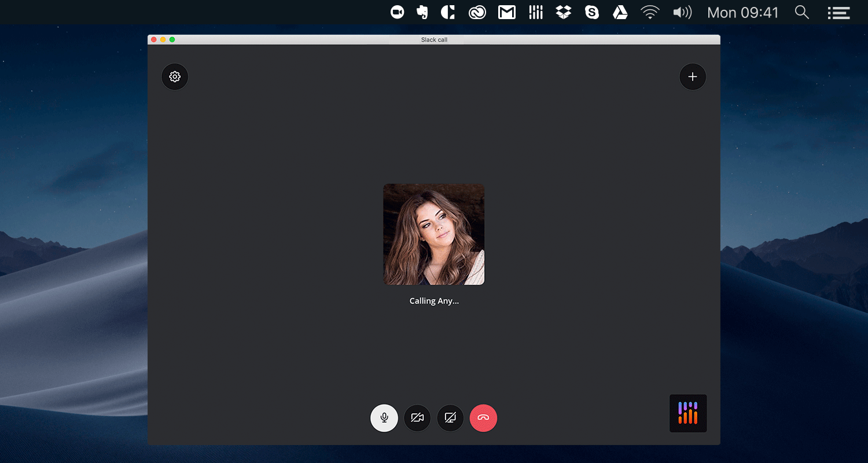Open the Creative Cloud menu bar icon

(477, 12)
